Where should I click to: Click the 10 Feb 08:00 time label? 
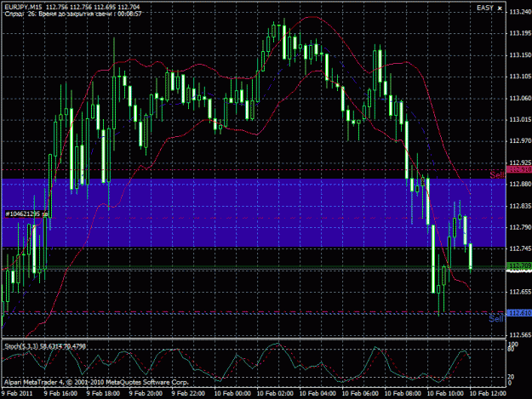click(403, 394)
